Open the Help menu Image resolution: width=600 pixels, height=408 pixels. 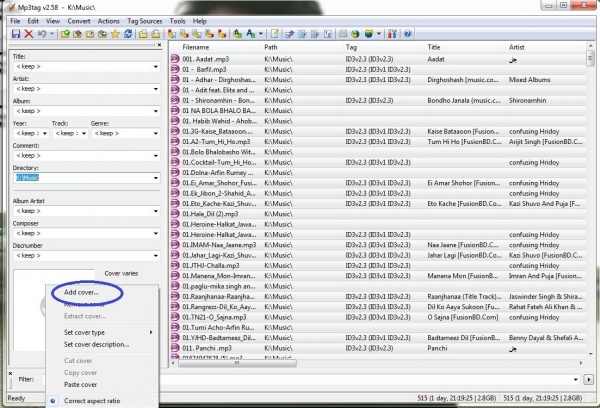click(199, 21)
